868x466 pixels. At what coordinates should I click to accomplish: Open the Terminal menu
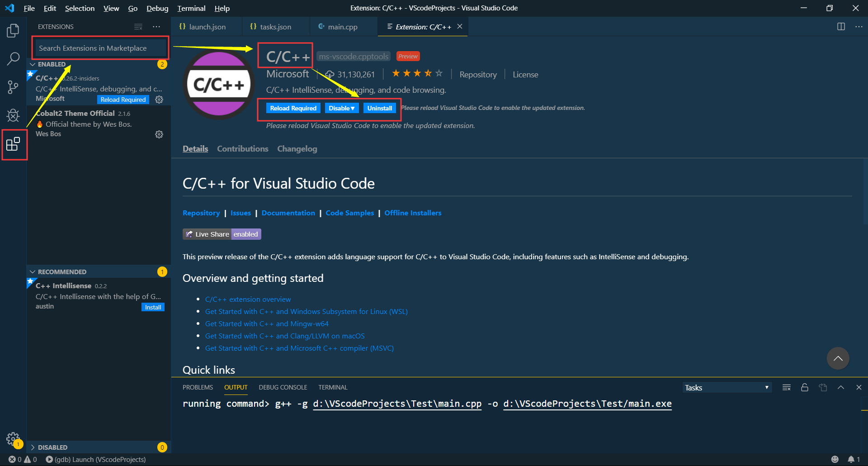(x=191, y=8)
